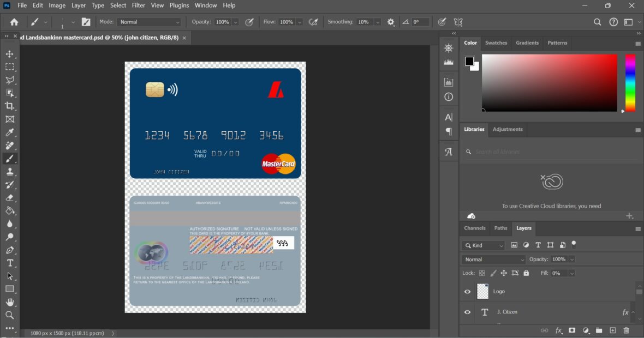Open the Filter menu
The height and width of the screenshot is (338, 644).
tap(139, 5)
